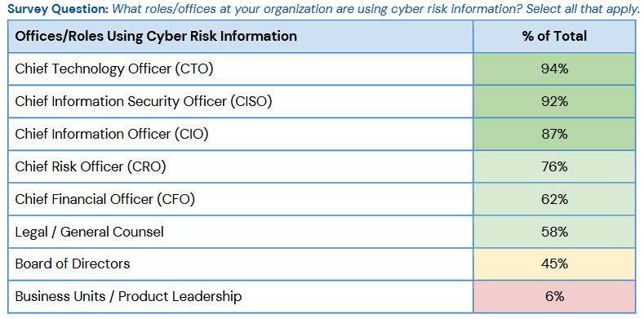This screenshot has width=644, height=319.
Task: Click the Chief Risk Officer (CRO) label
Action: pos(91,166)
